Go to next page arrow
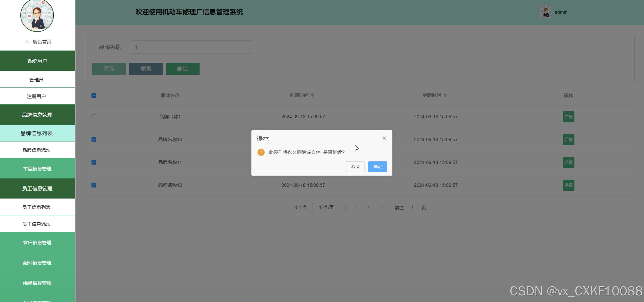This screenshot has width=644, height=302. tap(382, 208)
